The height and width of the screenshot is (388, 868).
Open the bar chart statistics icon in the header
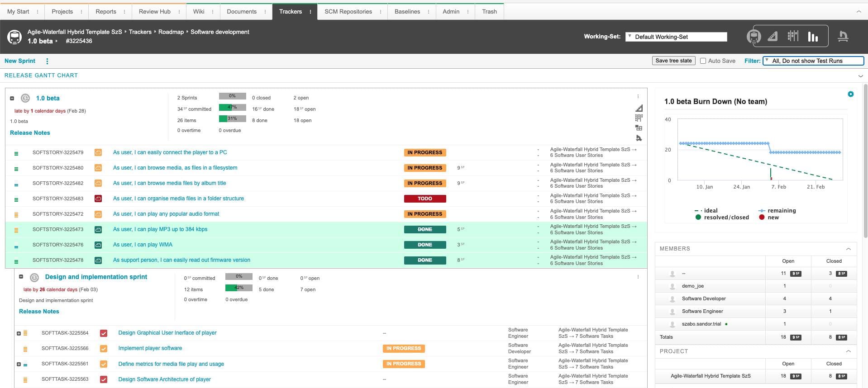click(x=813, y=37)
